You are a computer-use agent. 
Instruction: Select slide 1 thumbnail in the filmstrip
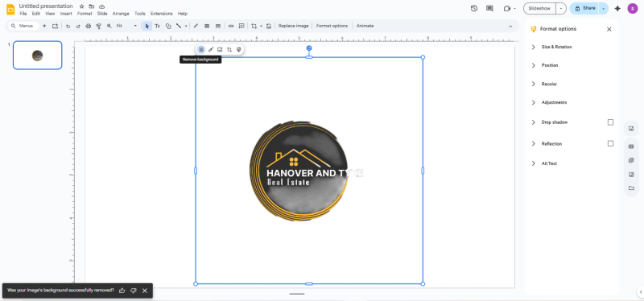(37, 55)
